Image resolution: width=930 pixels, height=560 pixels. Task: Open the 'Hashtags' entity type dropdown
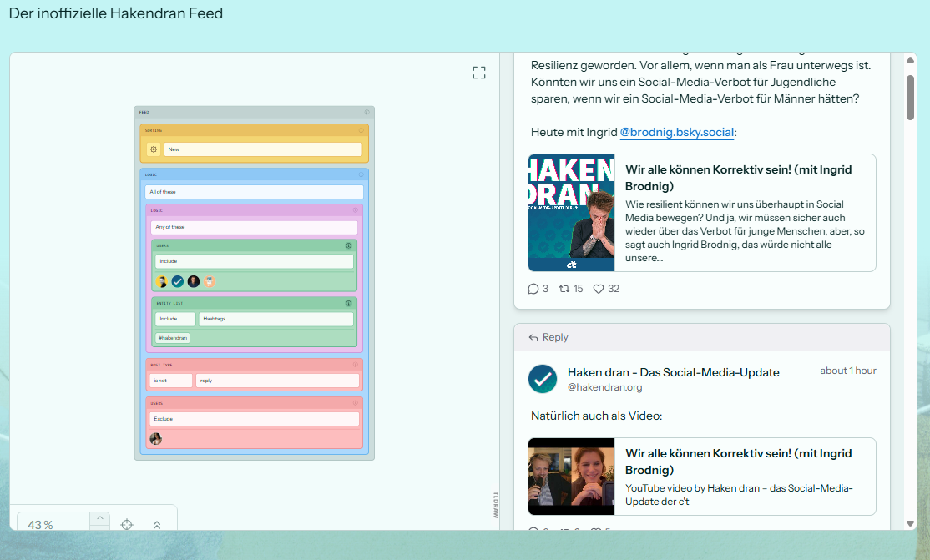275,319
